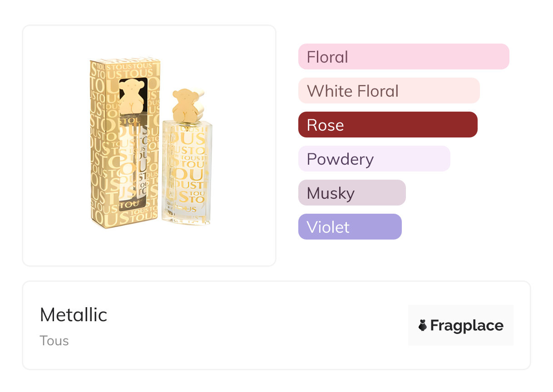Click the Rose label text
Image resolution: width=553 pixels, height=392 pixels.
coord(325,125)
